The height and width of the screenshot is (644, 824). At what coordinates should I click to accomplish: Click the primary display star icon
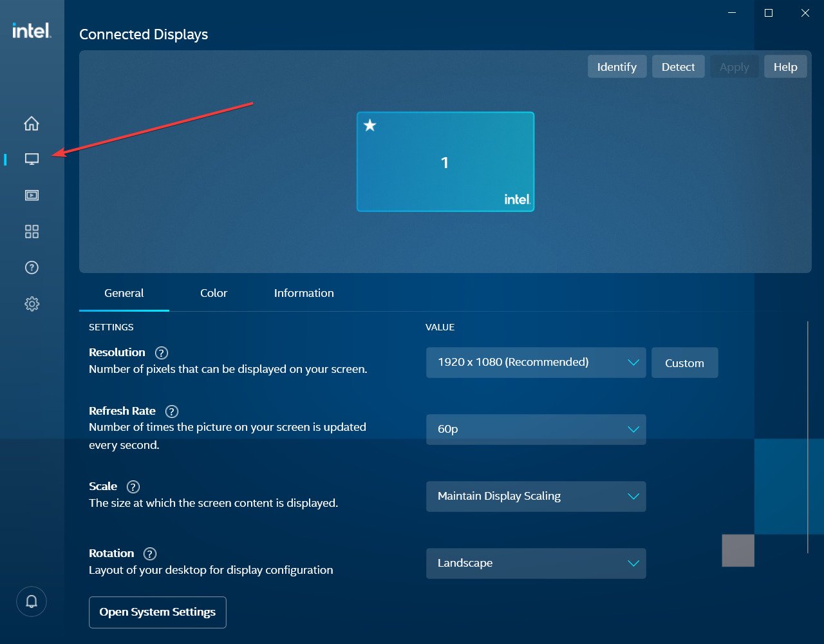[x=370, y=125]
